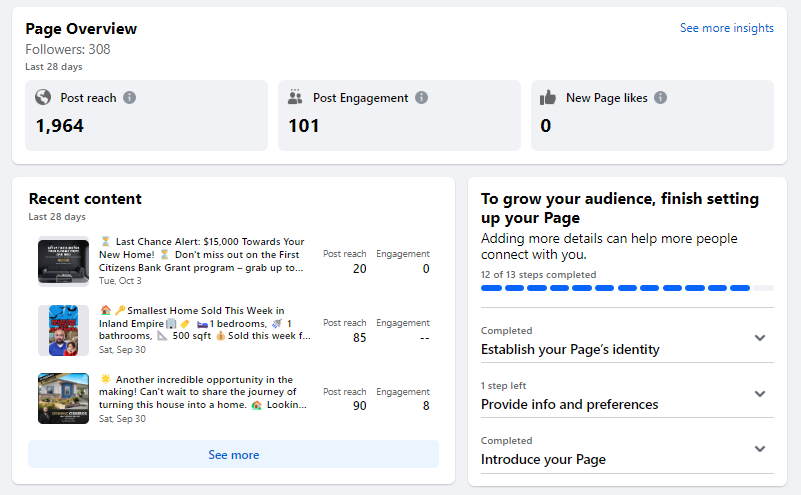Click the people icon beside Post Engagement
Viewport: 801px width, 495px height.
pyautogui.click(x=295, y=98)
